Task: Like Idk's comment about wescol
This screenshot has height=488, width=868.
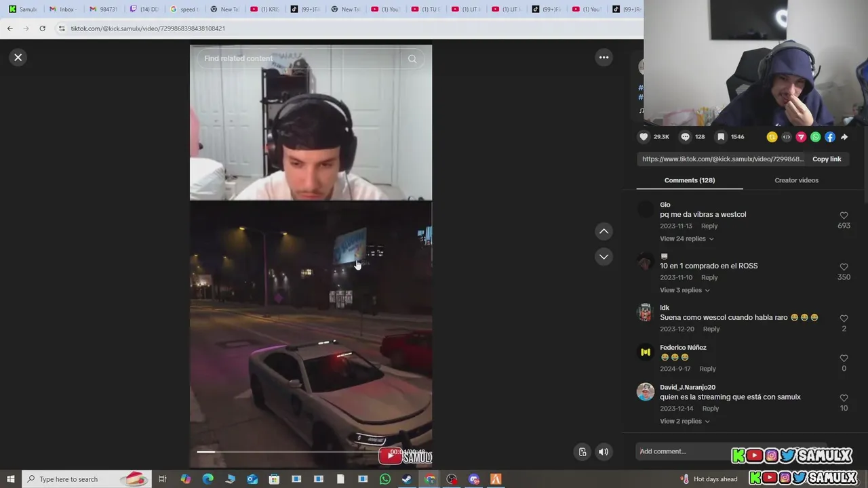Action: (844, 319)
